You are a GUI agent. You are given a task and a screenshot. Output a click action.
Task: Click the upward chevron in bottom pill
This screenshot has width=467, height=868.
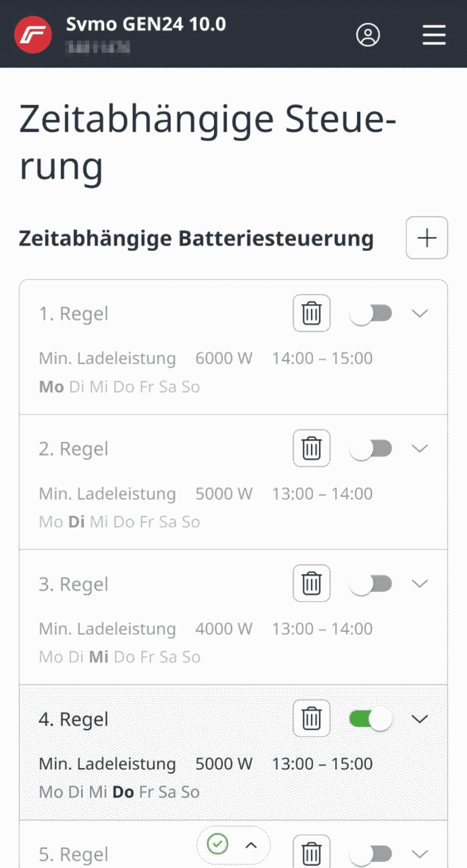coord(251,845)
